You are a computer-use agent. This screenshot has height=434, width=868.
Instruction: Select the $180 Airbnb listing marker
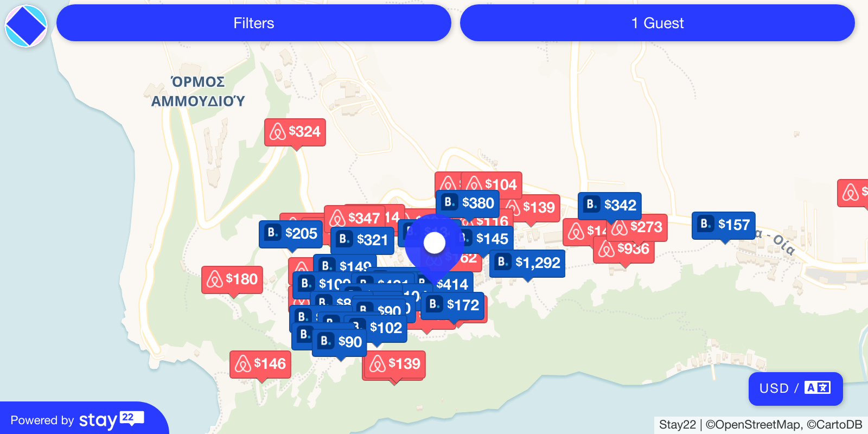point(232,279)
